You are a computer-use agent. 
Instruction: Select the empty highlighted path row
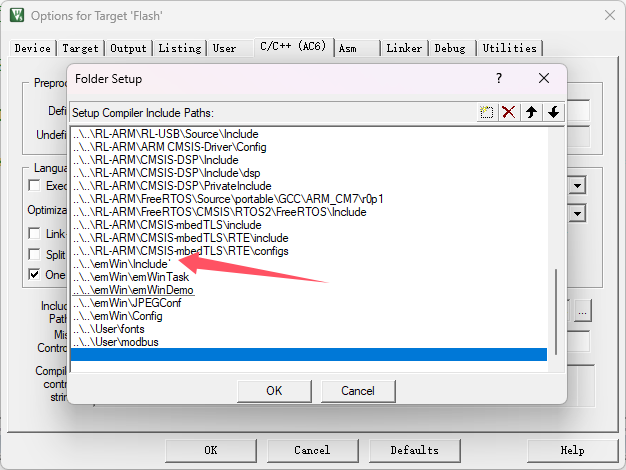click(x=309, y=355)
